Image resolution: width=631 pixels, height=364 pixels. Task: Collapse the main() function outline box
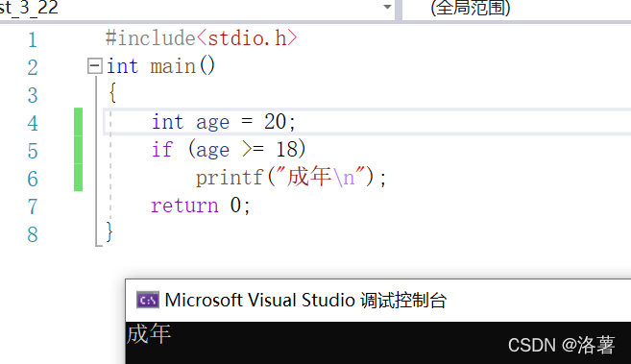(94, 65)
